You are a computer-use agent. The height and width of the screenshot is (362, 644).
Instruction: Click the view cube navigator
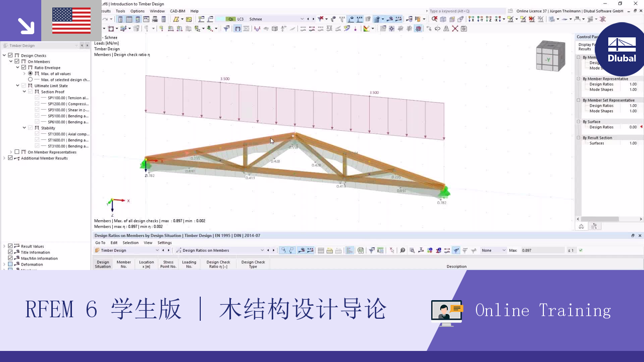(x=550, y=55)
